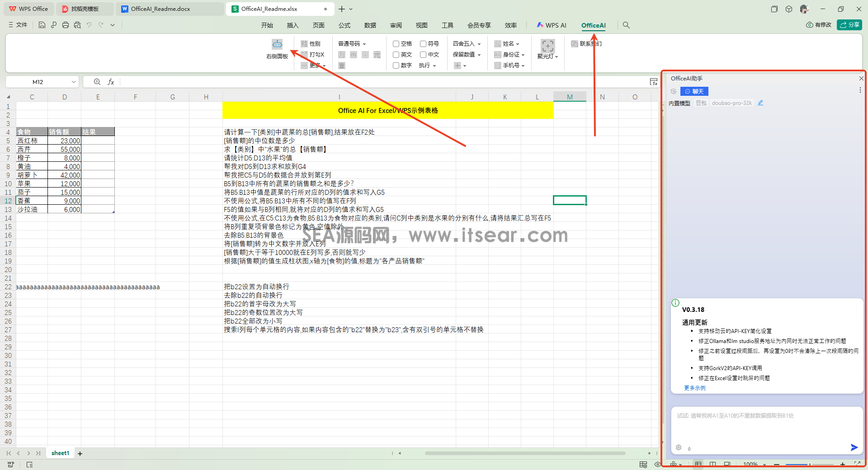Click the 性别 gender tool icon

[x=304, y=44]
